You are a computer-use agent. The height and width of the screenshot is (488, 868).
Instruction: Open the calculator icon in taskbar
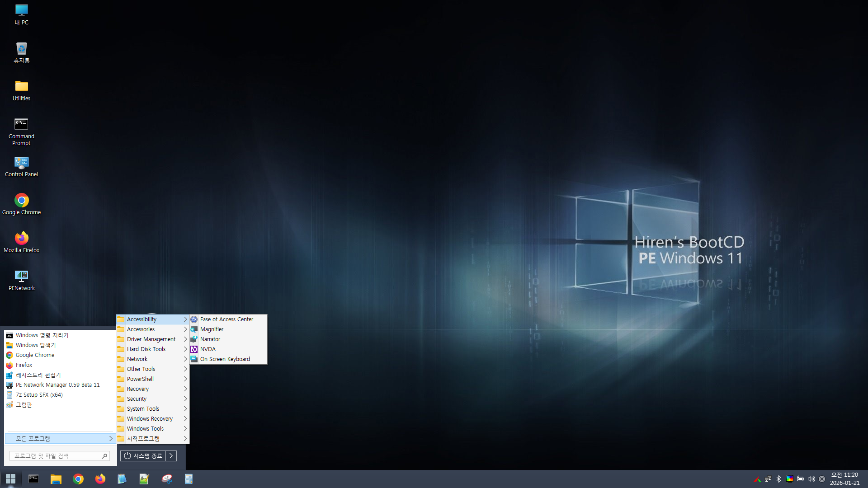click(x=189, y=479)
